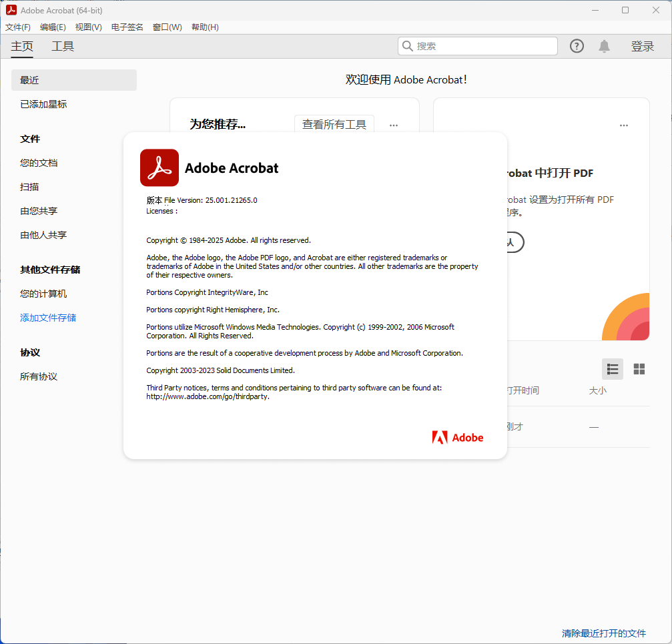Switch to grid thumbnail view icon
672x644 pixels.
(639, 369)
